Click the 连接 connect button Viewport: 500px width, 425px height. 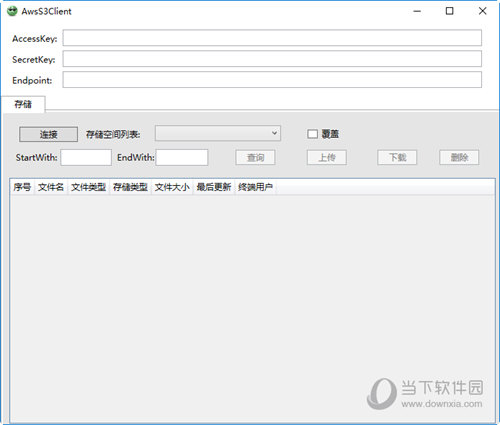pos(48,134)
